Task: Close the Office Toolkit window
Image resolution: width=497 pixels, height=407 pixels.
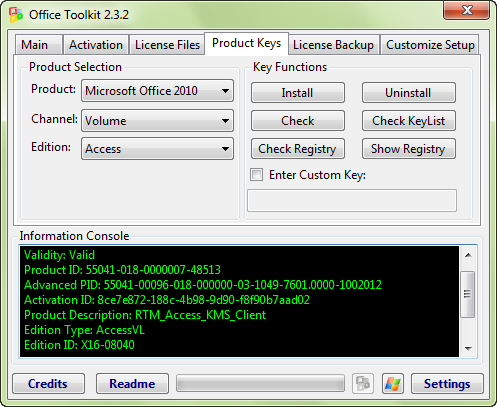Action: (x=467, y=10)
